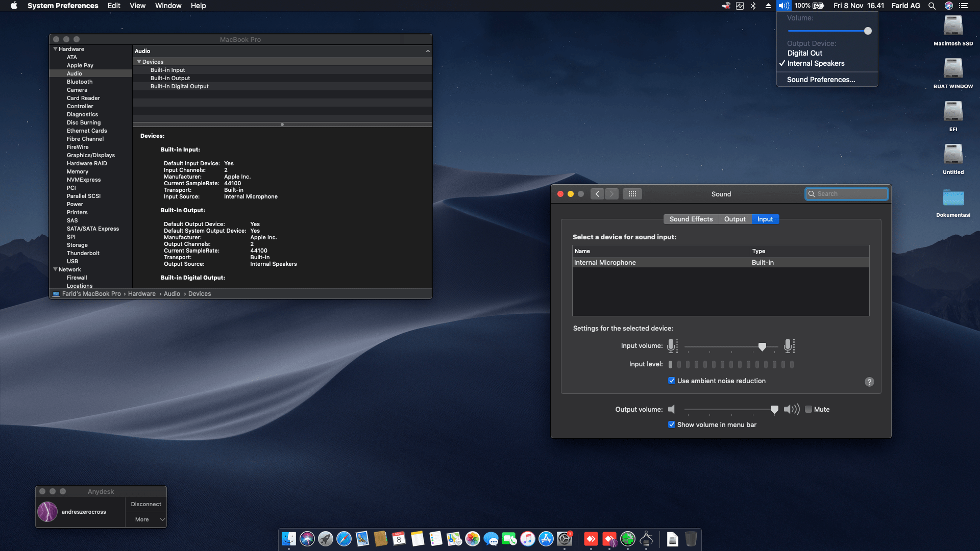The width and height of the screenshot is (980, 551).
Task: Switch to the Sound Effects tab
Action: [691, 219]
